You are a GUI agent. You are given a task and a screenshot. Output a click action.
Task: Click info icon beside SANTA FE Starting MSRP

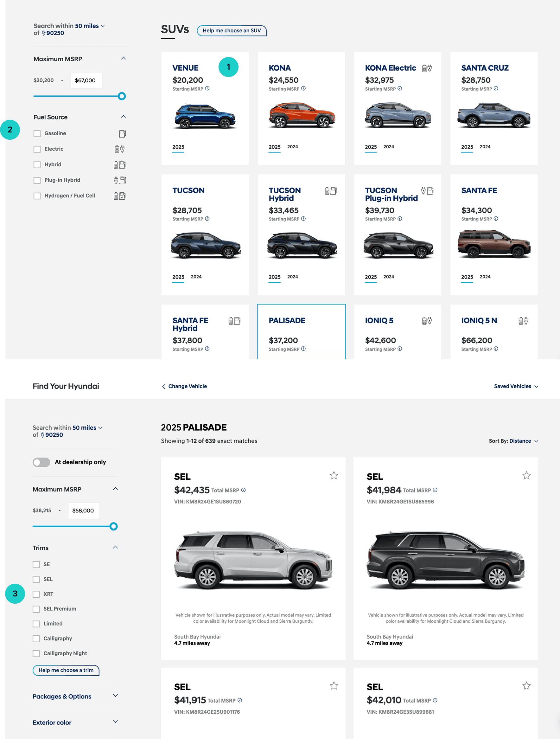pyautogui.click(x=496, y=219)
